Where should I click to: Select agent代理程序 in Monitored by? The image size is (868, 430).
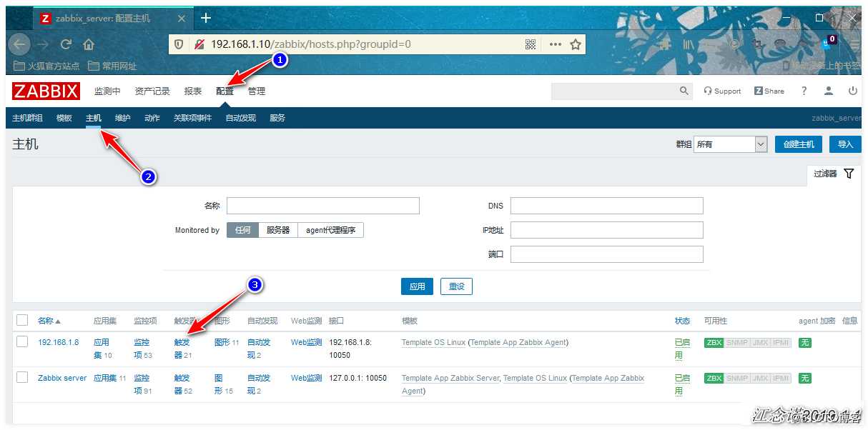(330, 230)
